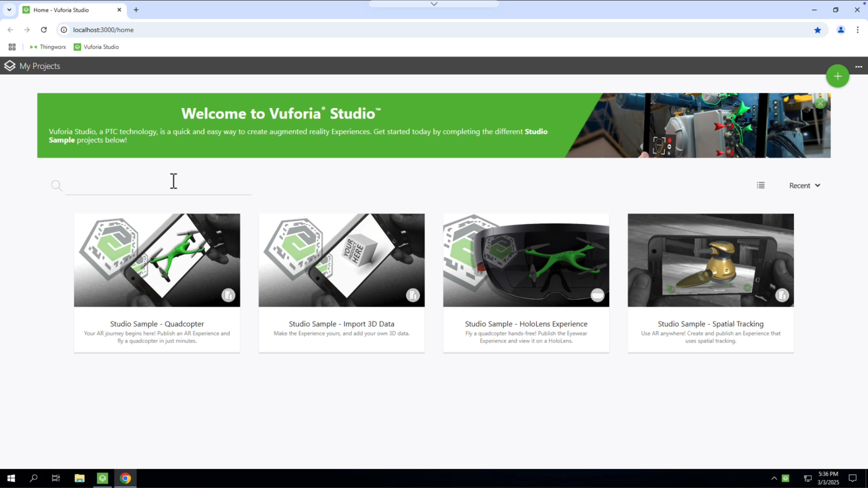Close the Home - Vuforia Studio tab
Viewport: 868px width, 488px height.
coord(119,10)
